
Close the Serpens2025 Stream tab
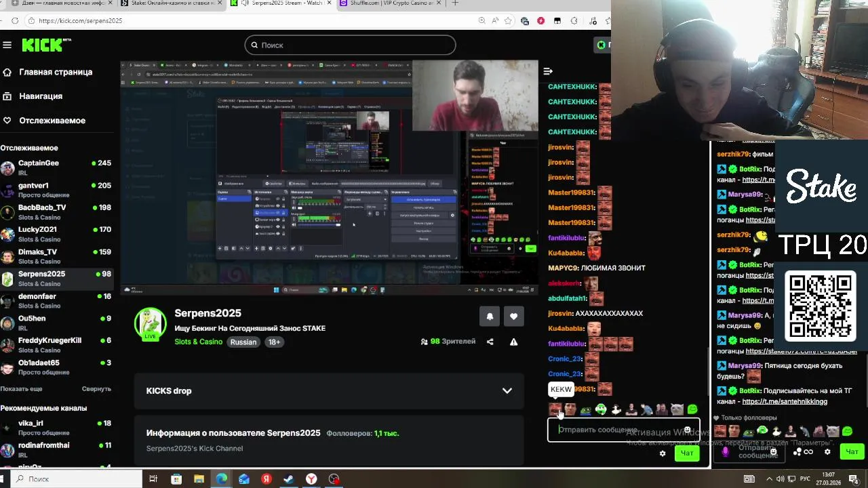(x=329, y=3)
